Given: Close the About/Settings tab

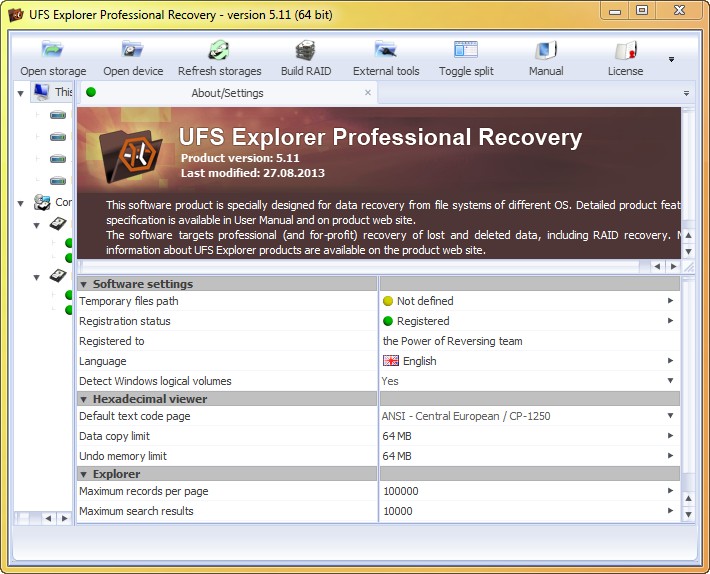Looking at the screenshot, I should [368, 92].
